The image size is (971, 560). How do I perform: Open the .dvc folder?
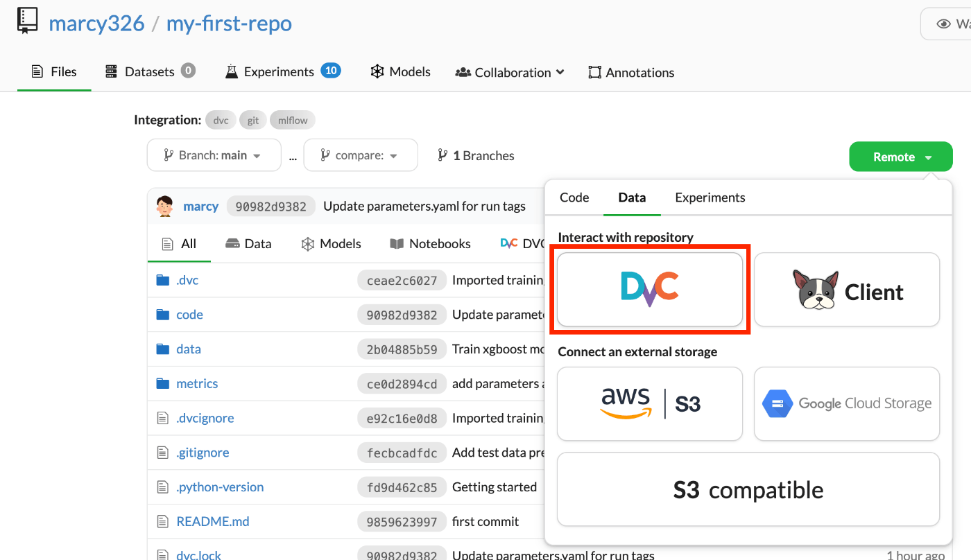click(x=187, y=280)
